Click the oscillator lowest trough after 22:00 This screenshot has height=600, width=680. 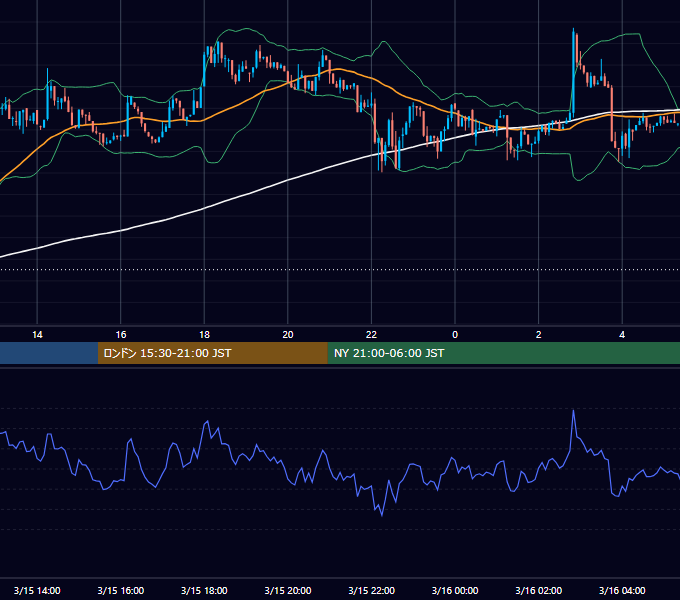coord(382,515)
